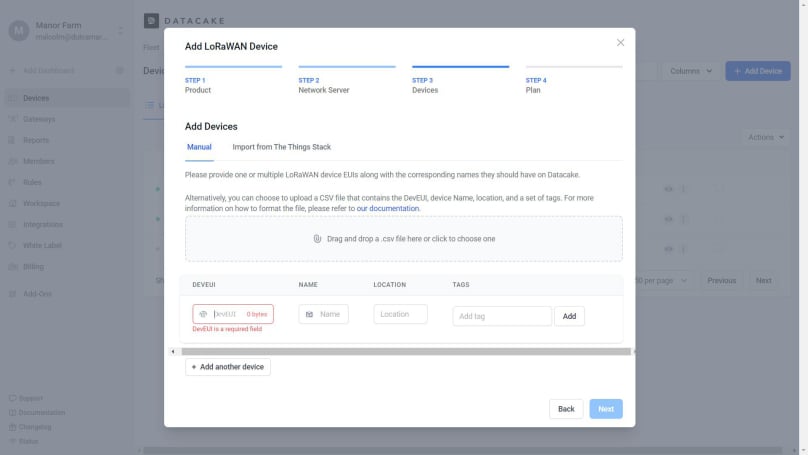
Task: Click the horizontal scrollbar under device table
Action: coord(400,351)
